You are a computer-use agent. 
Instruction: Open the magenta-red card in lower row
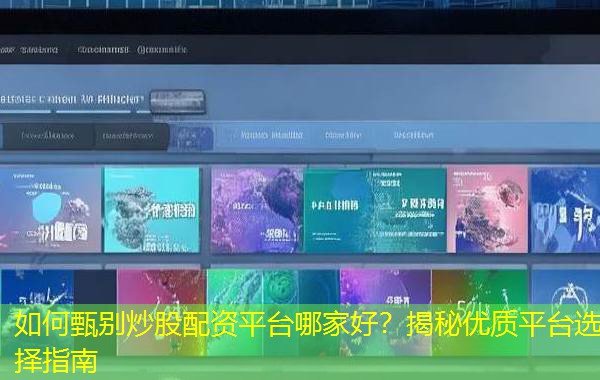[x=161, y=312]
